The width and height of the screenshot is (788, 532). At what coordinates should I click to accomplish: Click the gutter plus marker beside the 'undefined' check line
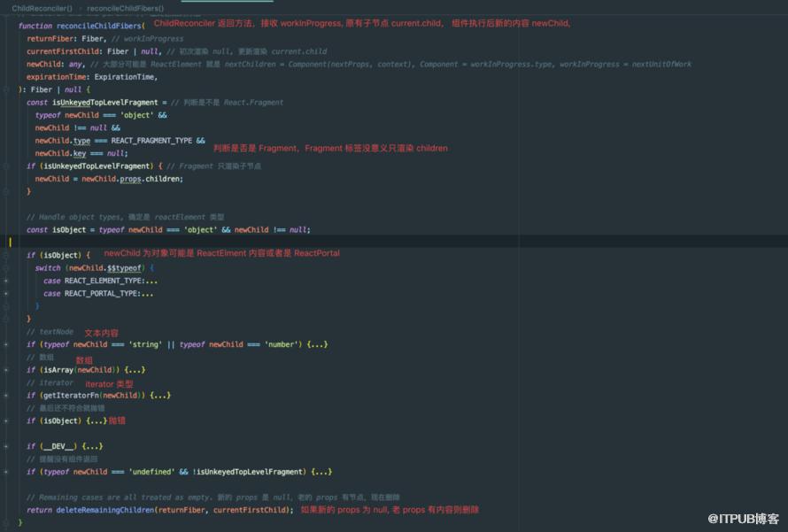click(x=6, y=472)
